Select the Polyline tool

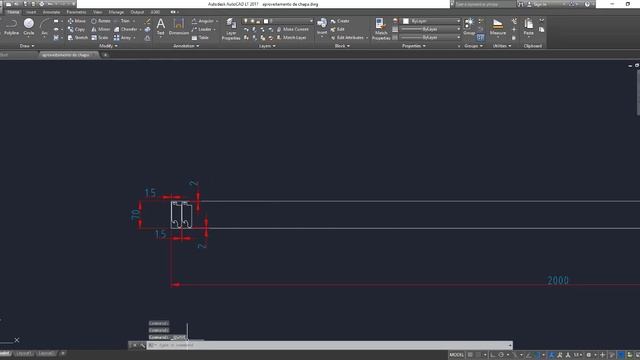tap(11, 27)
